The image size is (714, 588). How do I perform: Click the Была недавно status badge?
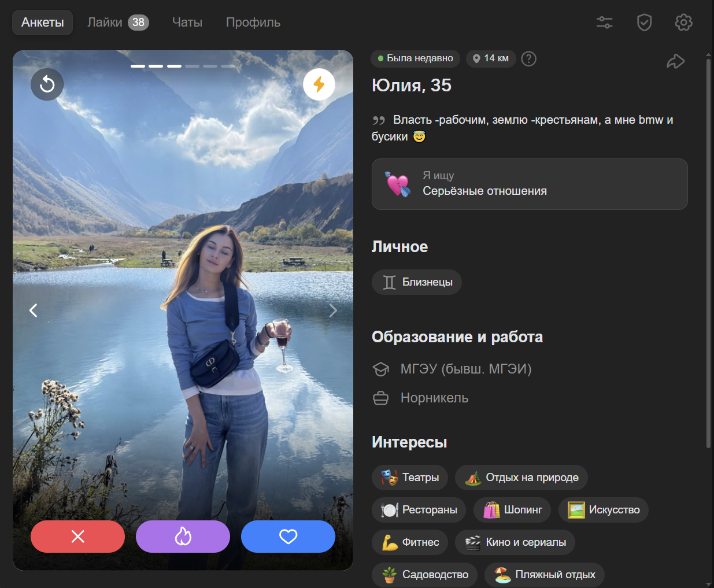point(416,58)
